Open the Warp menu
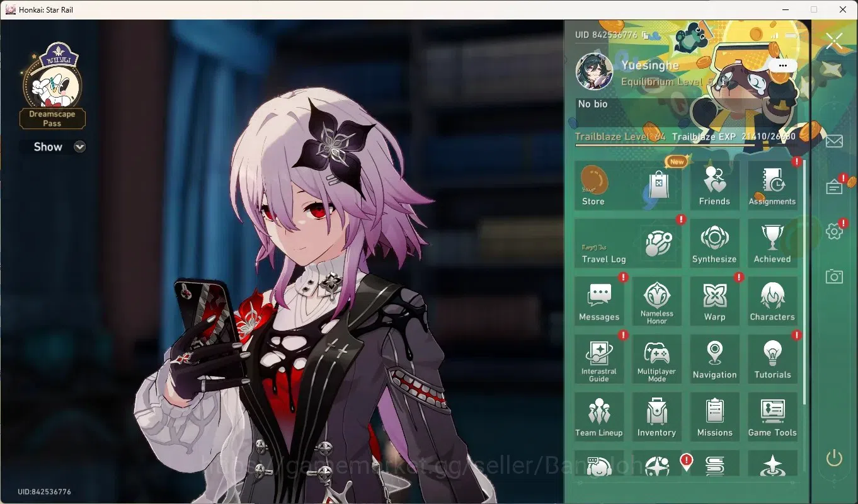Image resolution: width=858 pixels, height=504 pixels. 714,301
